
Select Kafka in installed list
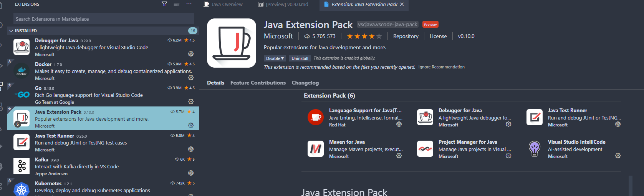pyautogui.click(x=103, y=166)
